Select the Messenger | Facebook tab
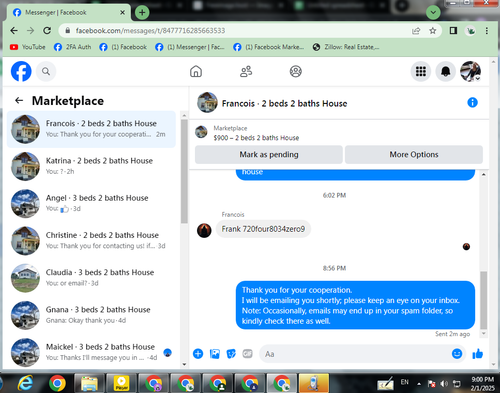 coord(68,13)
